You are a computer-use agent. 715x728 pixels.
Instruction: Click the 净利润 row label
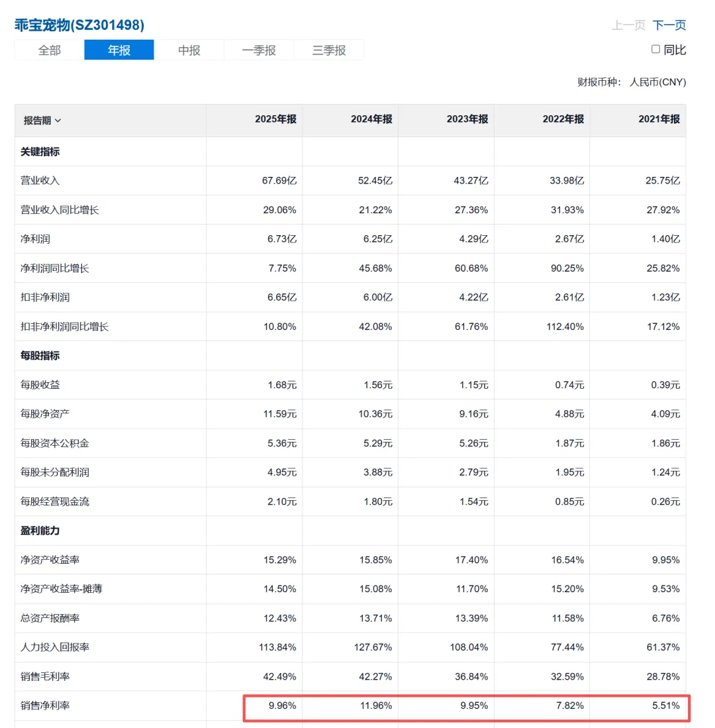point(35,239)
